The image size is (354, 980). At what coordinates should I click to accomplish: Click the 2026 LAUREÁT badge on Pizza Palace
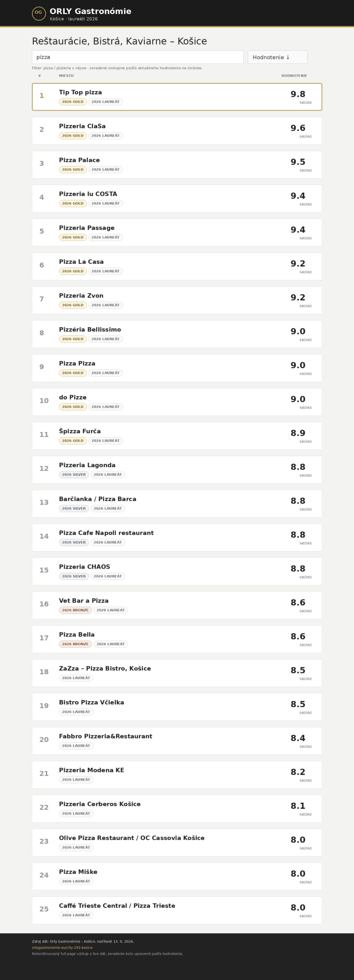tap(105, 170)
